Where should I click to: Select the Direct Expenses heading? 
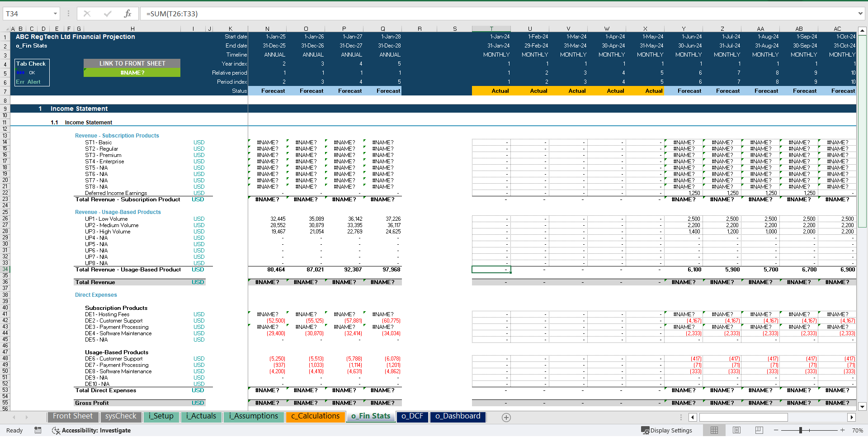(x=96, y=295)
